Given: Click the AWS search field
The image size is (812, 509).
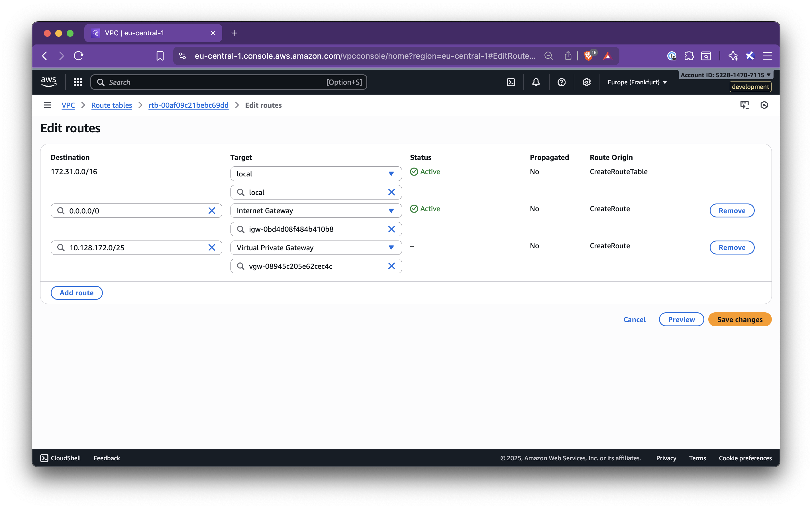Looking at the screenshot, I should pyautogui.click(x=228, y=82).
